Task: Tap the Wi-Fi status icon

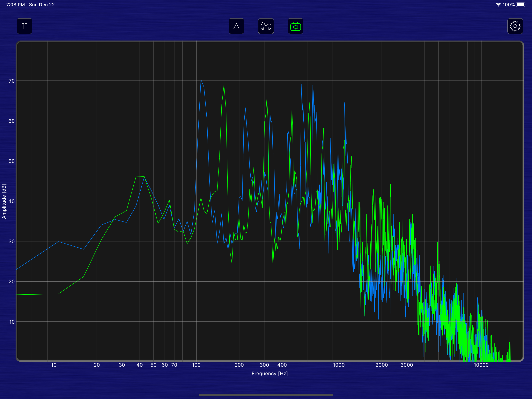Action: pos(498,4)
